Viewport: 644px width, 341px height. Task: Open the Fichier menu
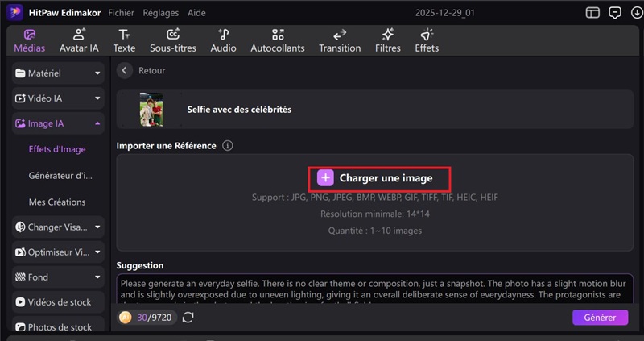[x=122, y=13]
